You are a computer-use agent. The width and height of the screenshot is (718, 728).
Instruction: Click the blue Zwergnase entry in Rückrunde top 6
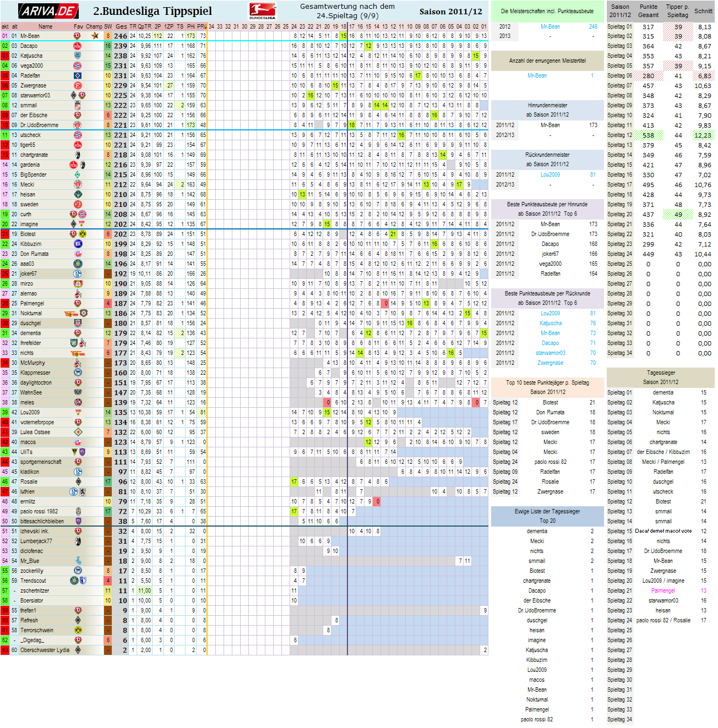(551, 363)
